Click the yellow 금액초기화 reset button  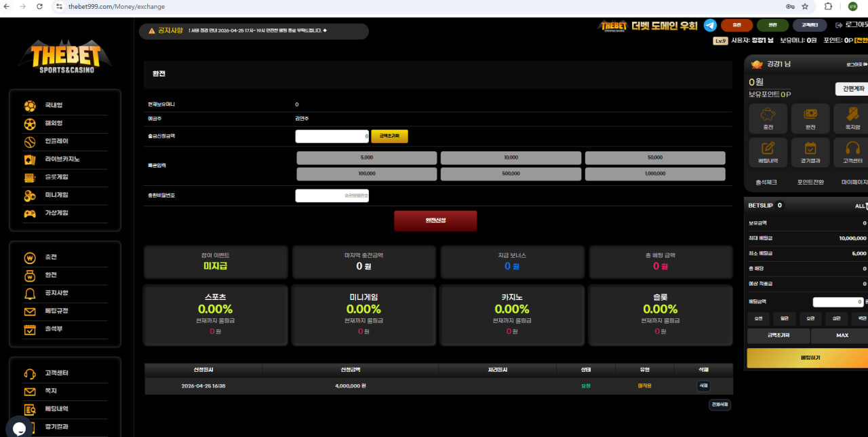click(389, 136)
